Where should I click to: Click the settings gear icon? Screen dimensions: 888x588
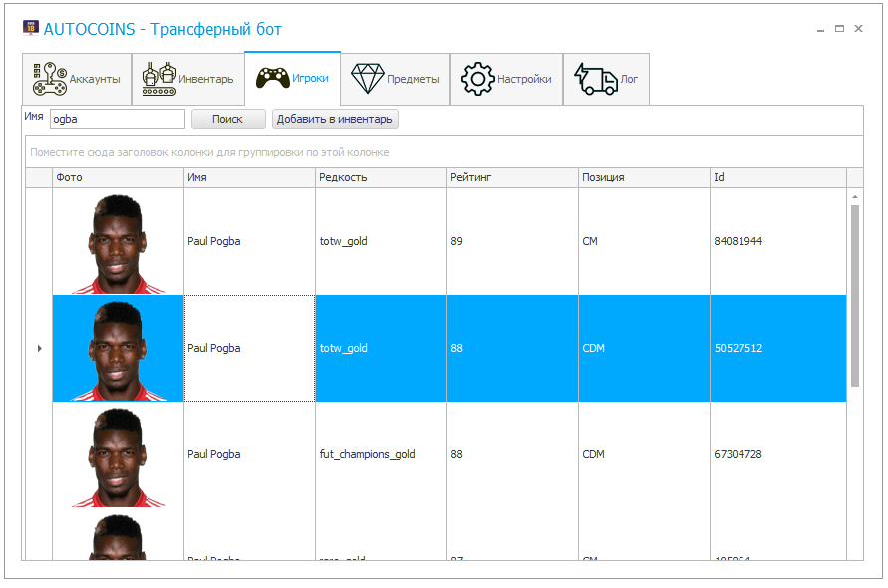[478, 79]
